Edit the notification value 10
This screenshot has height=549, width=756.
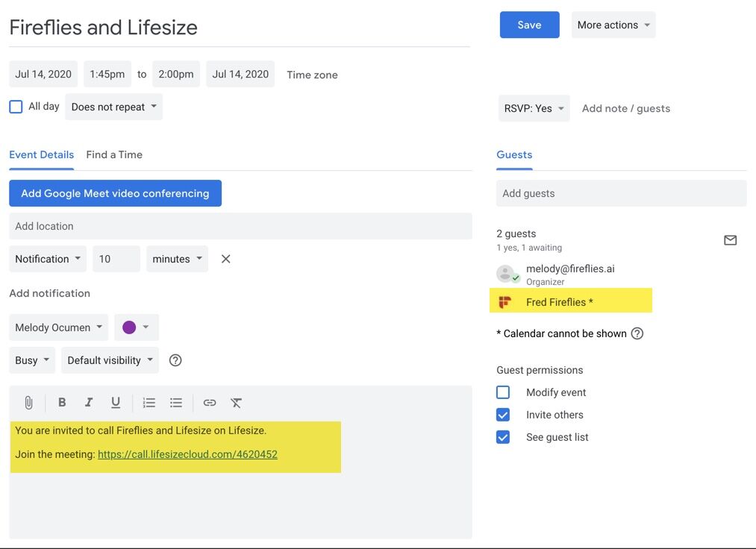tap(116, 259)
